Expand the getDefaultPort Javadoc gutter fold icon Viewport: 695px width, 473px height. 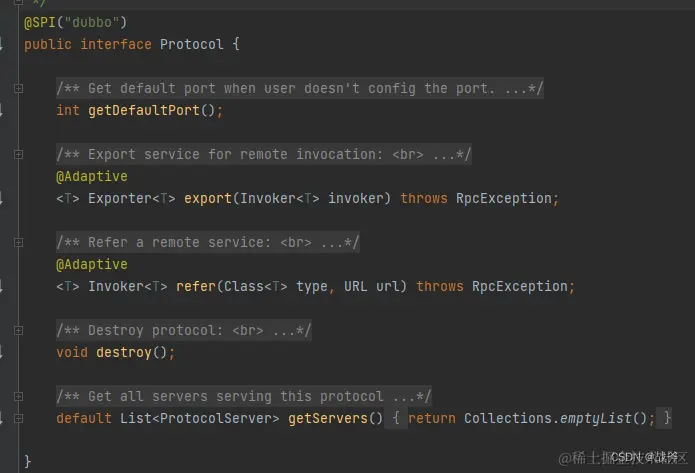coord(18,89)
